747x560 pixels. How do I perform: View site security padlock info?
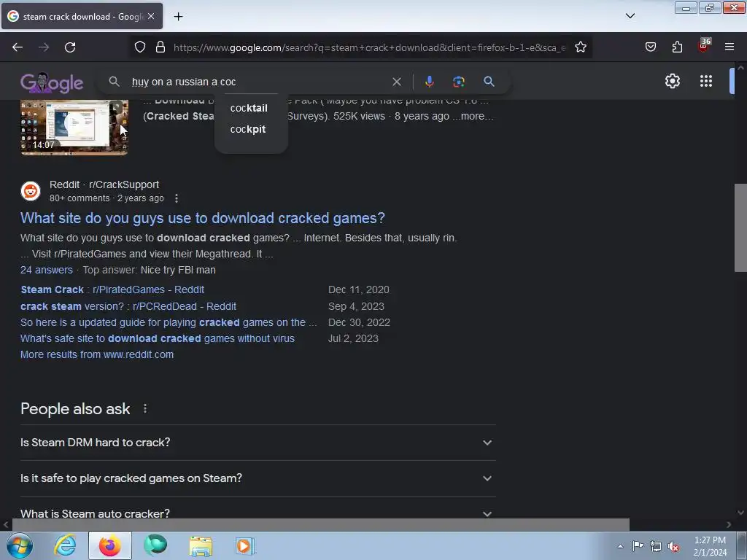click(160, 47)
